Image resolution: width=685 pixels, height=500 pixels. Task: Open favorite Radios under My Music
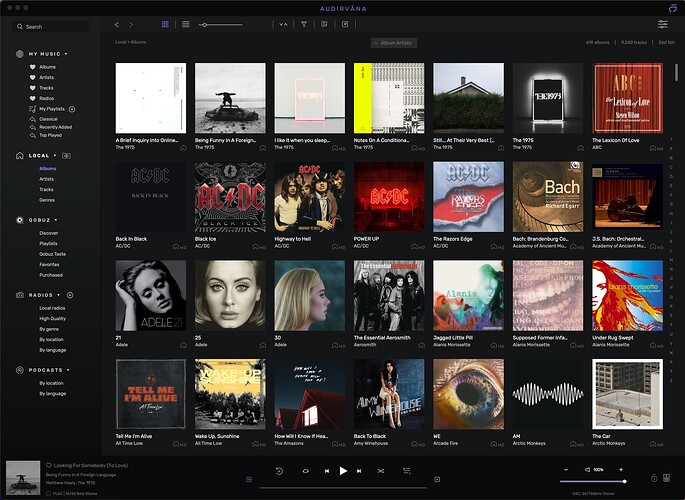46,98
